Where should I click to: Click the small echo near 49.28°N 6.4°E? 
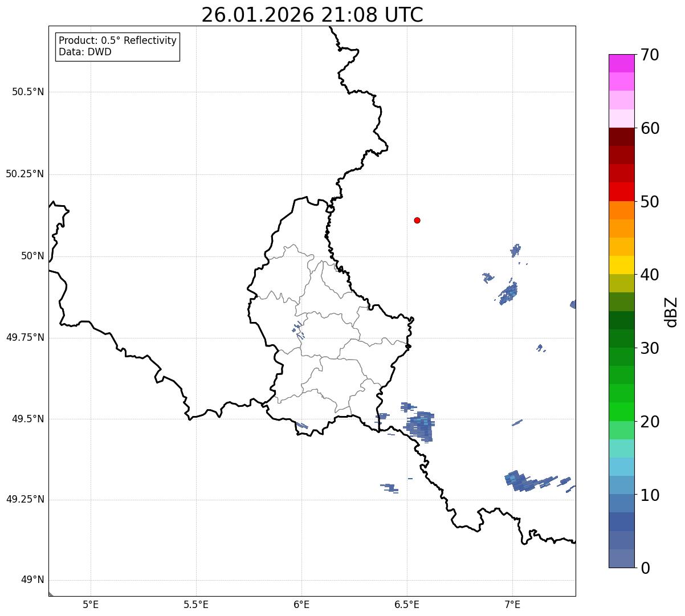tap(390, 488)
